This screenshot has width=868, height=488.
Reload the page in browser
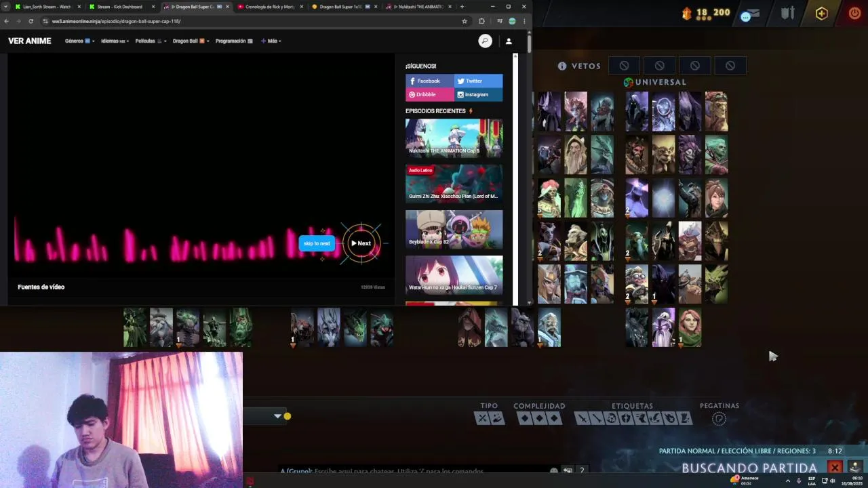(31, 21)
